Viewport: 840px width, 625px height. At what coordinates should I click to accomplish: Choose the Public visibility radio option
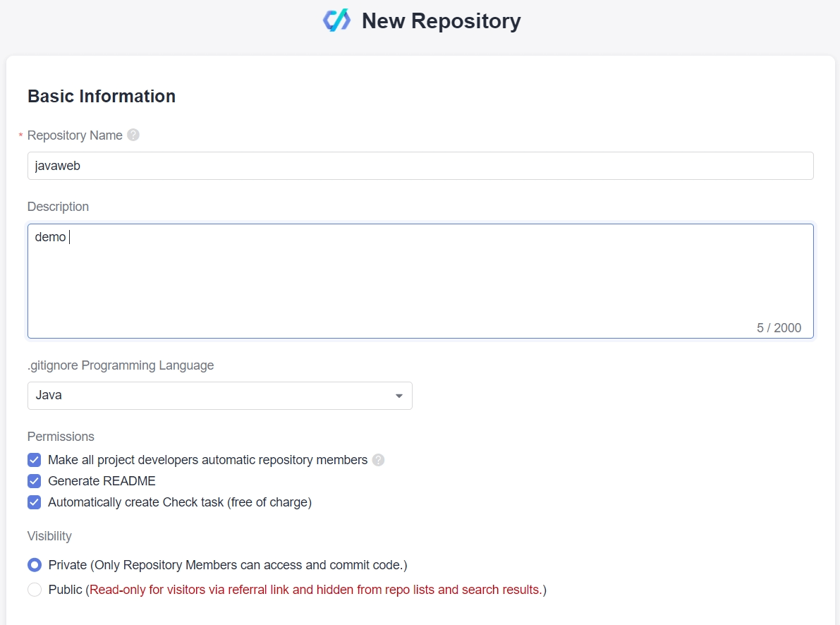(35, 590)
